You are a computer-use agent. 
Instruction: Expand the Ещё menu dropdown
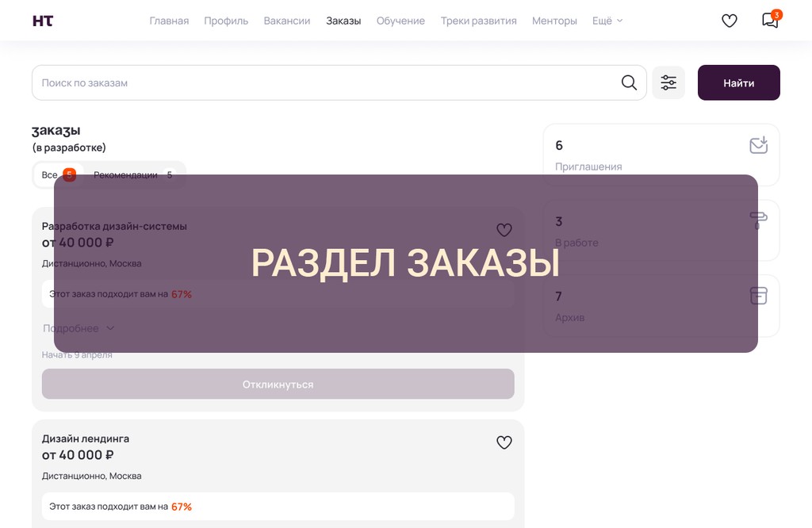click(607, 21)
